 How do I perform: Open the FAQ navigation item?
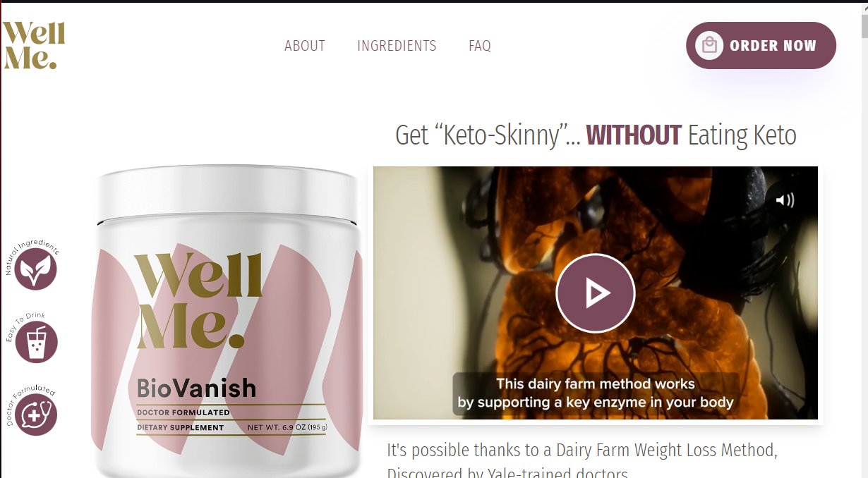pyautogui.click(x=480, y=46)
